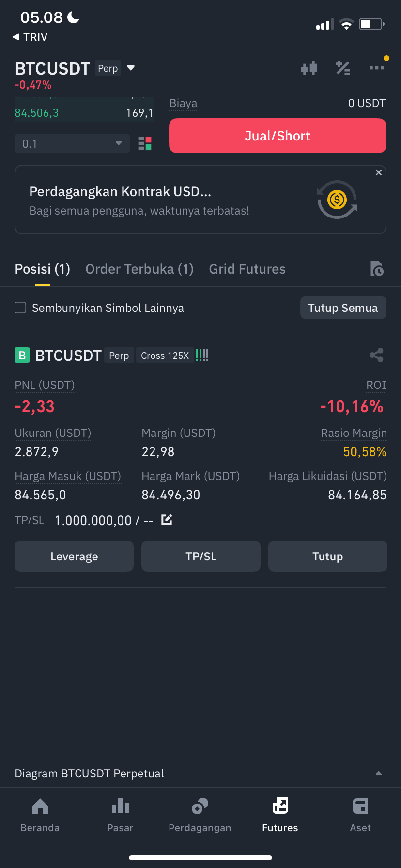Return to TRIV app
Viewport: 401px width, 868px height.
[30, 37]
